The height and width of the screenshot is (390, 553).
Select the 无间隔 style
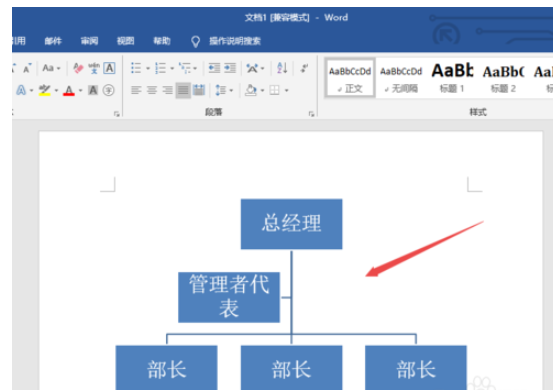tap(401, 78)
